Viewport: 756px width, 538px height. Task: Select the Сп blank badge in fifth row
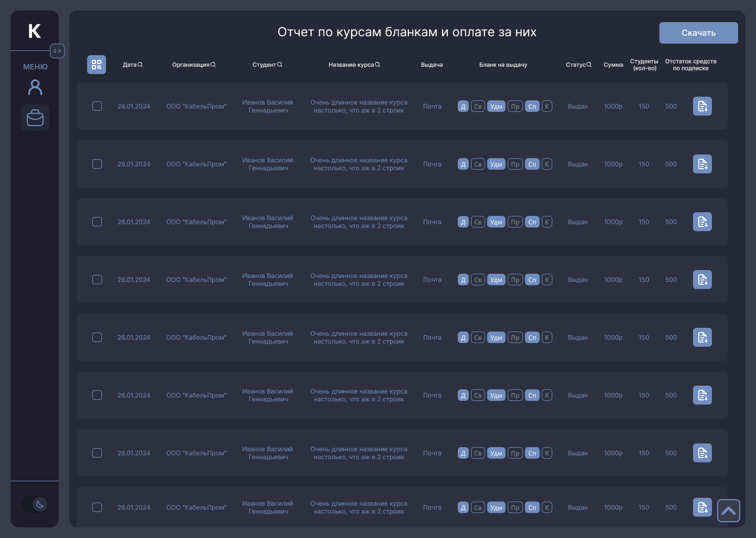pyautogui.click(x=532, y=338)
